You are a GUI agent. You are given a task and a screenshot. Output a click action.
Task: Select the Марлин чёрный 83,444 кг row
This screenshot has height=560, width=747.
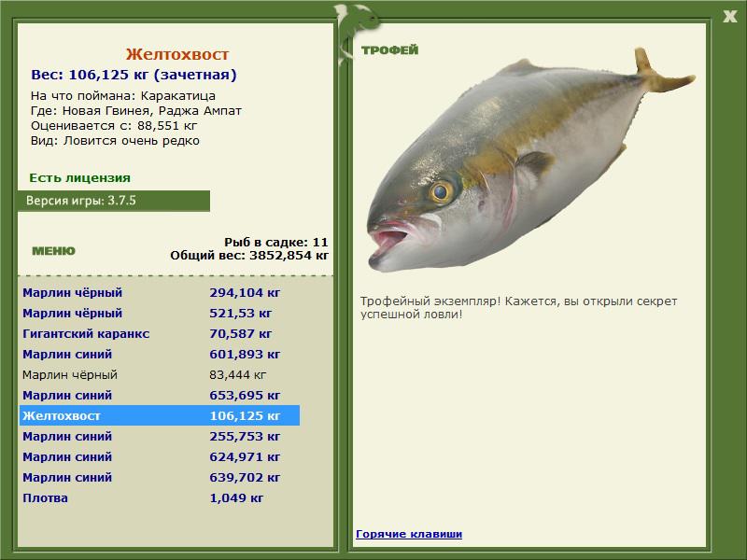tap(160, 374)
